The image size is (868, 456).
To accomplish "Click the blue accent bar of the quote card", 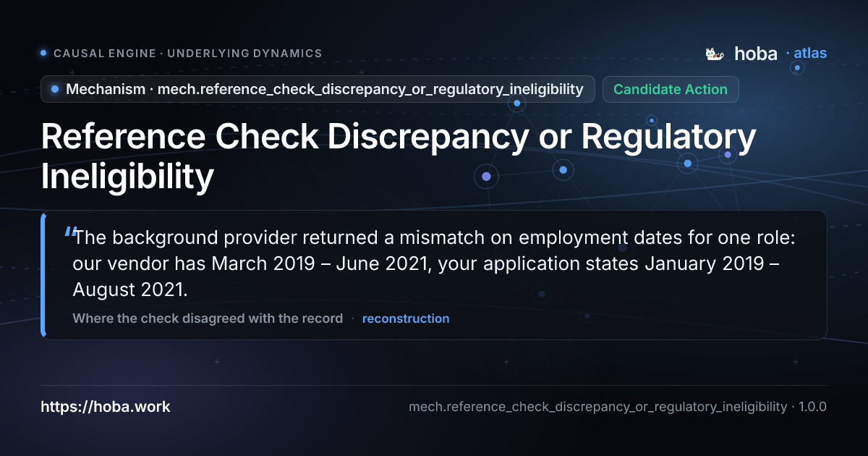I will click(x=43, y=275).
